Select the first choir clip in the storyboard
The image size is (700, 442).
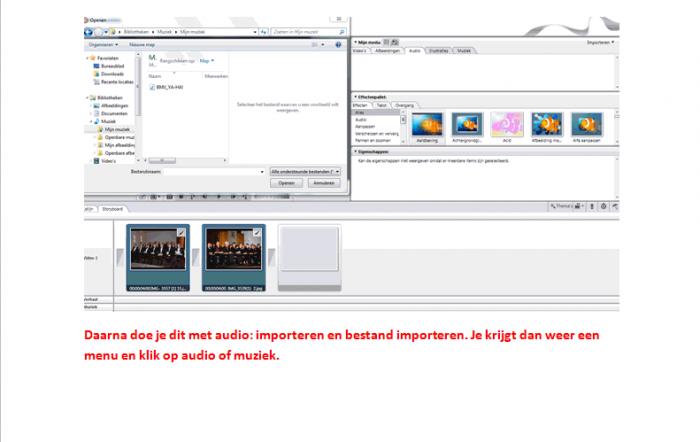pyautogui.click(x=158, y=258)
